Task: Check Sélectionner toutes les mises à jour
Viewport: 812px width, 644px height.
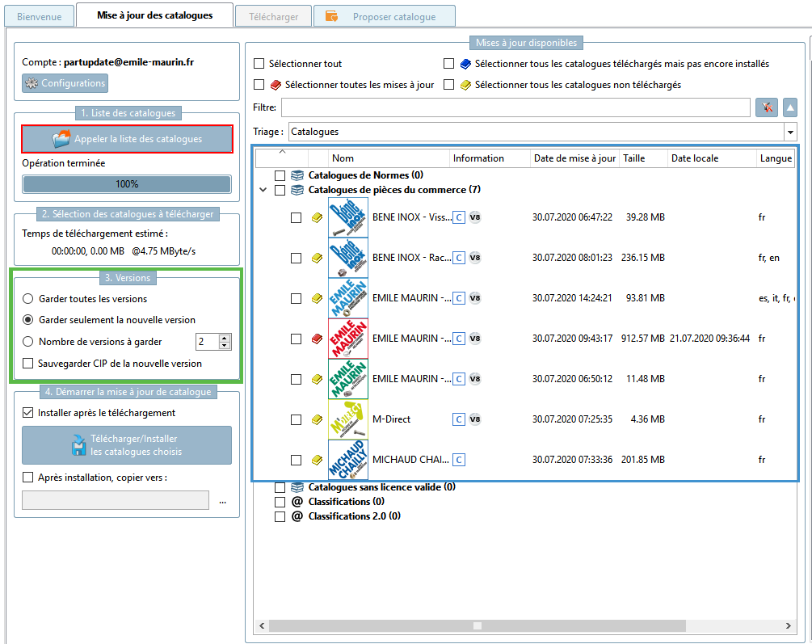Action: click(259, 85)
